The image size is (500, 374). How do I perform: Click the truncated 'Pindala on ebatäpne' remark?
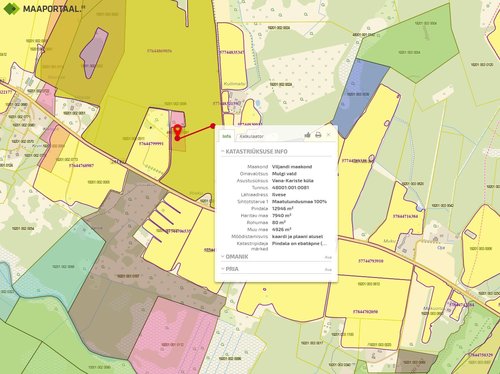[x=299, y=244]
